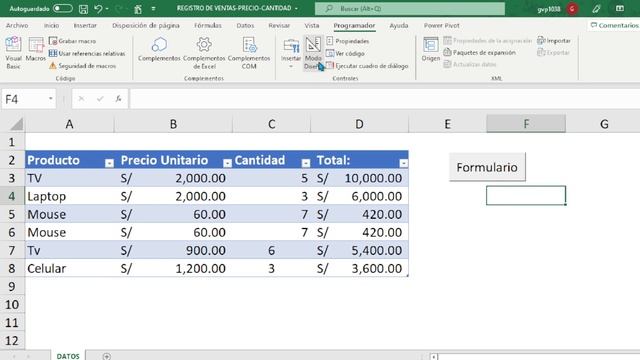This screenshot has height=360, width=640.
Task: Open the Visual Basic editor
Action: click(13, 53)
